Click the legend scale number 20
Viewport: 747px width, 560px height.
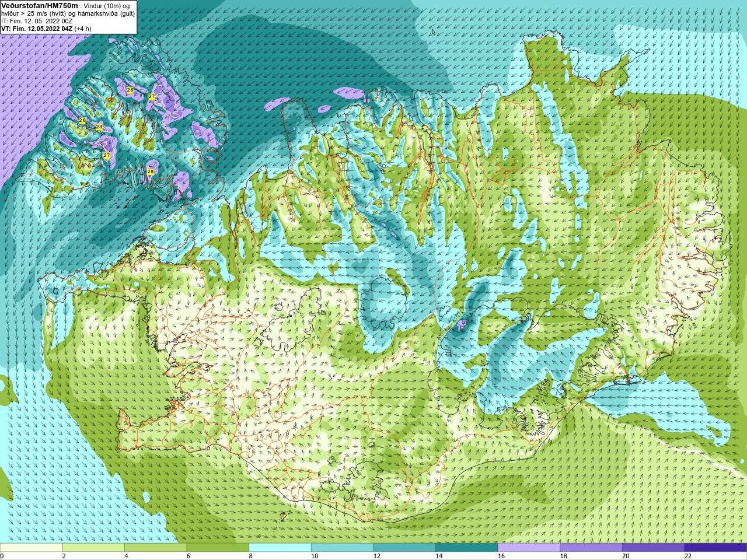pos(626,556)
